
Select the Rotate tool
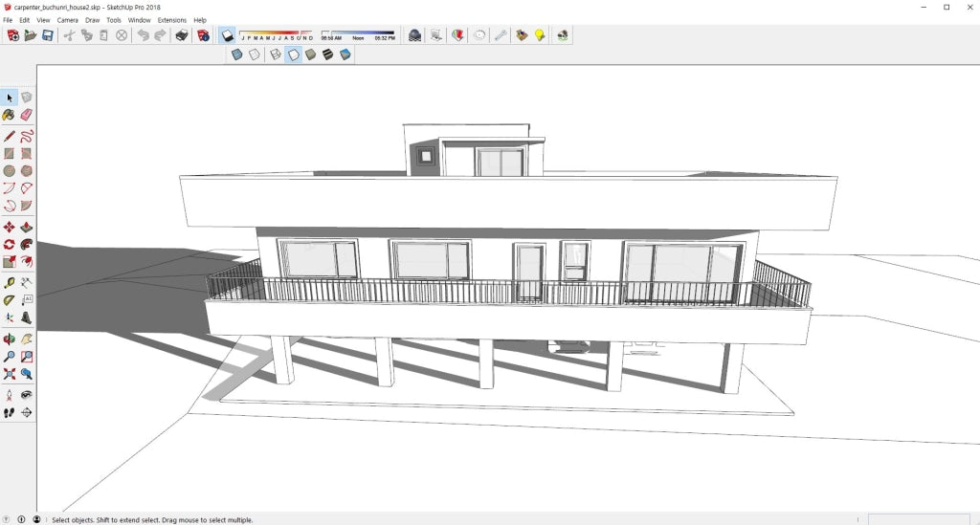pos(9,244)
